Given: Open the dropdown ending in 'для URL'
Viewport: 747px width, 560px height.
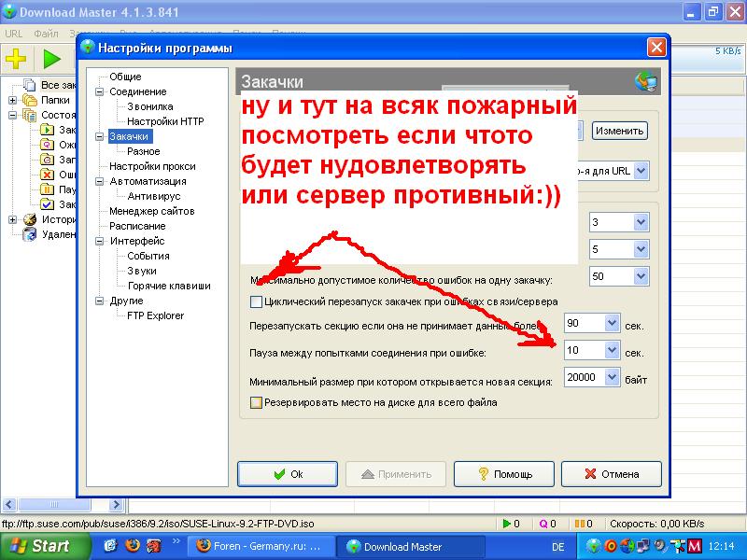Looking at the screenshot, I should click(x=641, y=171).
